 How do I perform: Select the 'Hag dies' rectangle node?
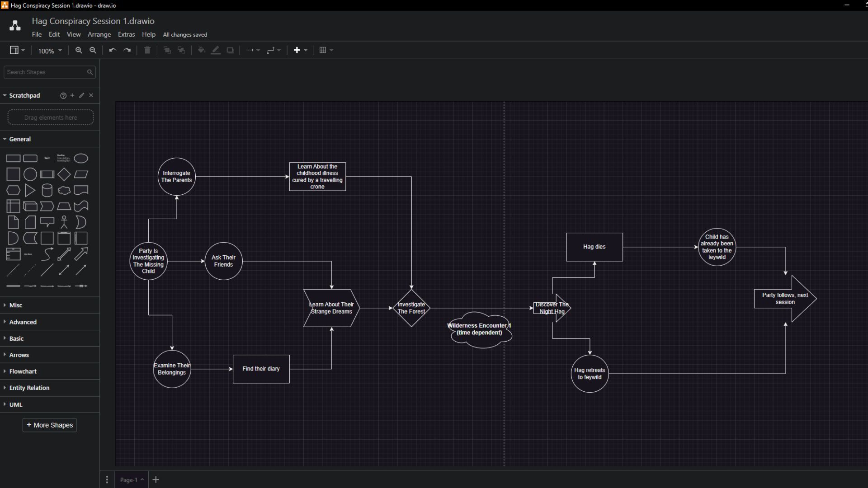pyautogui.click(x=594, y=247)
